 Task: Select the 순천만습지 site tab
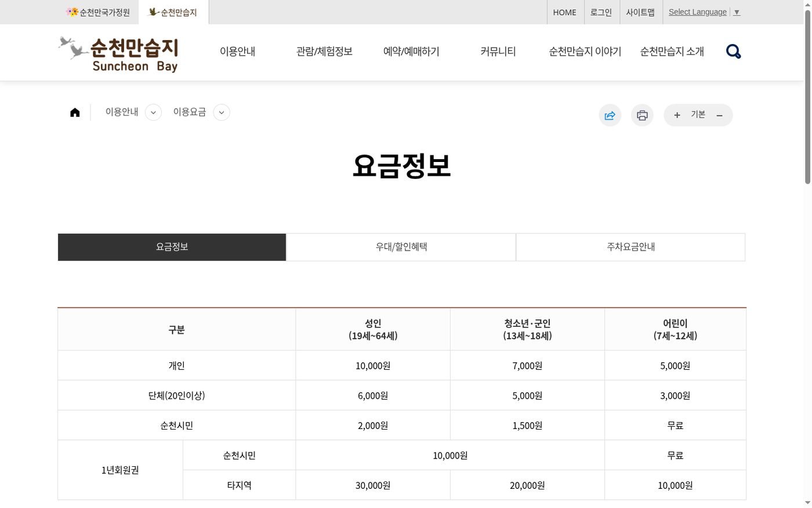click(173, 12)
